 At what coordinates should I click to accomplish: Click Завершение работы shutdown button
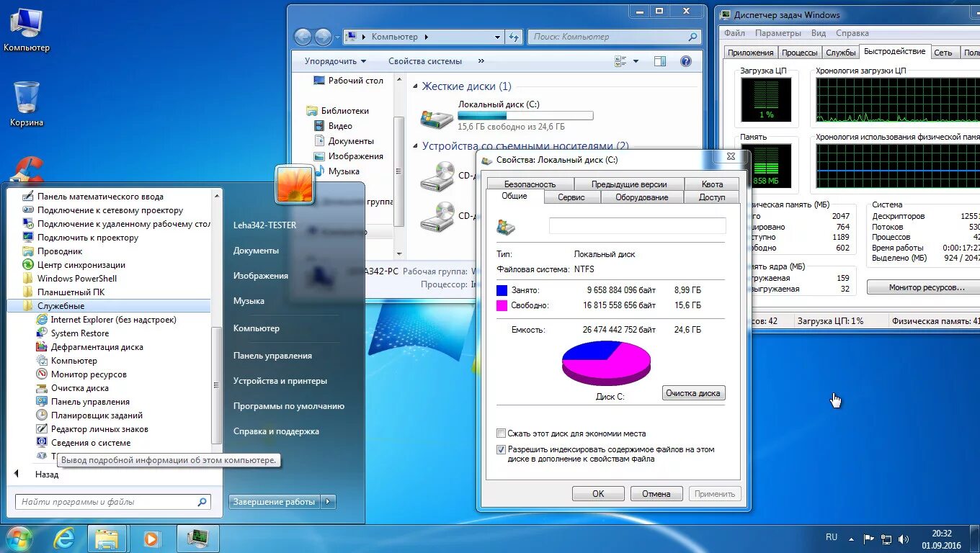pos(275,502)
